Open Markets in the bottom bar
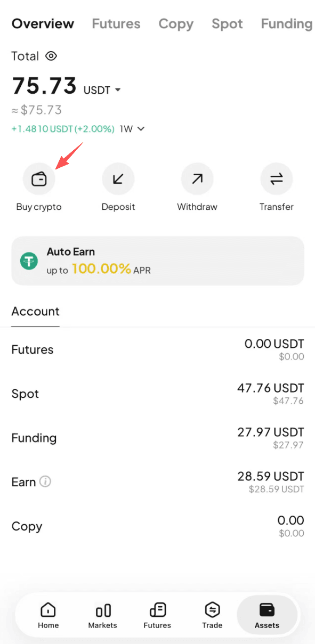Image resolution: width=315 pixels, height=644 pixels. pos(103,615)
